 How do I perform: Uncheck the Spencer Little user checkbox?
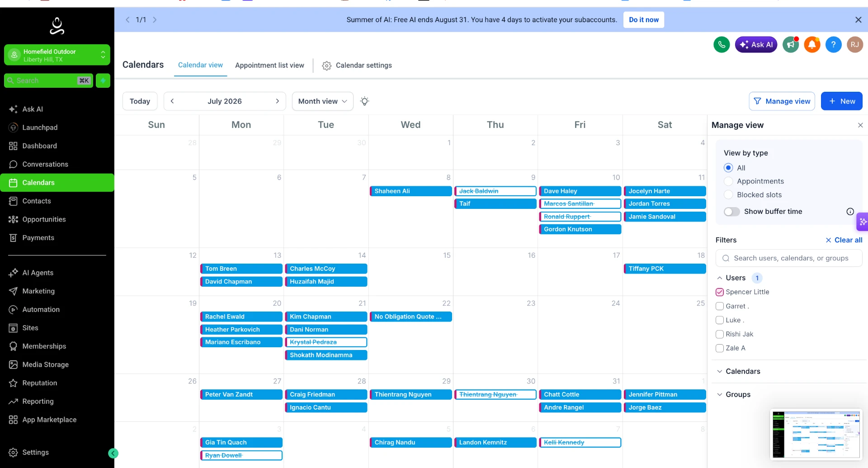click(720, 292)
